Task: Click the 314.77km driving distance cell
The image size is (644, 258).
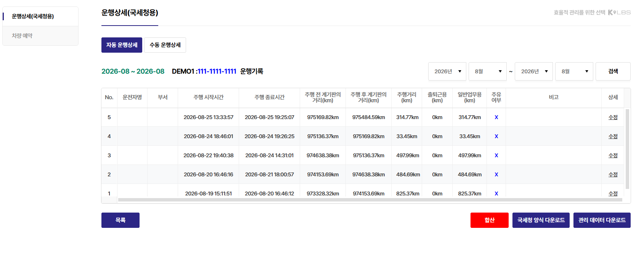Action: tap(407, 117)
